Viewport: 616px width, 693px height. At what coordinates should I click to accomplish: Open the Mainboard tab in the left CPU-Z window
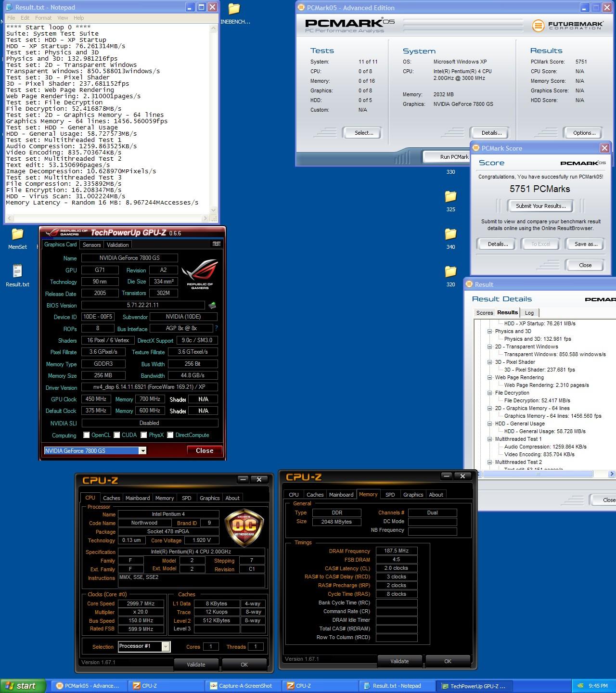pos(138,498)
